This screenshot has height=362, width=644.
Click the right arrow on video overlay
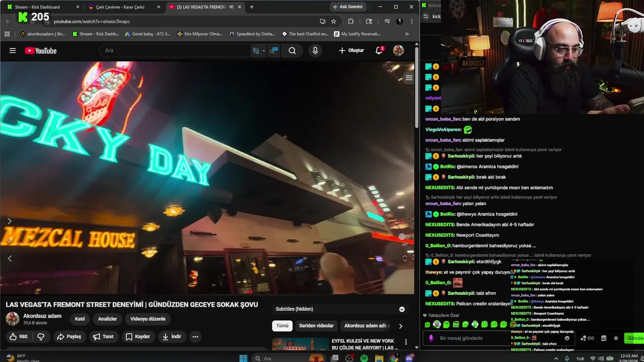coord(10,221)
